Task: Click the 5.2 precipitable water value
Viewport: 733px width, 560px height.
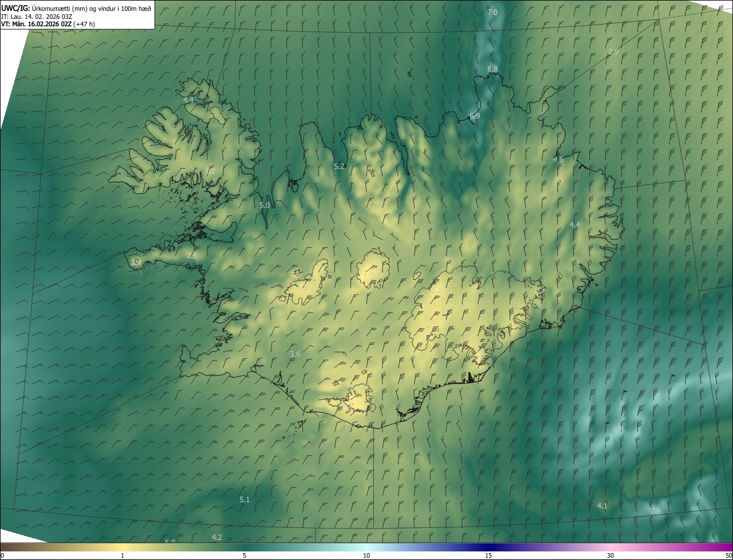Action: tap(339, 166)
